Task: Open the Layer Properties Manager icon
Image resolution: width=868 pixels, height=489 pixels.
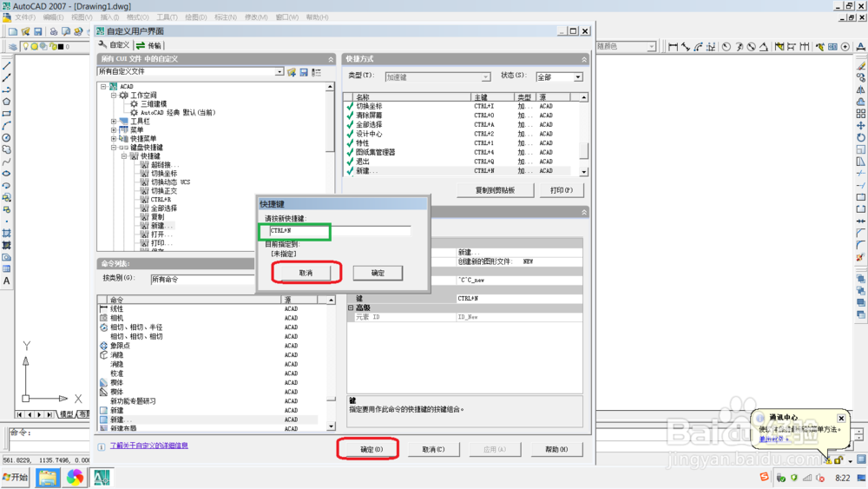Action: (x=12, y=47)
